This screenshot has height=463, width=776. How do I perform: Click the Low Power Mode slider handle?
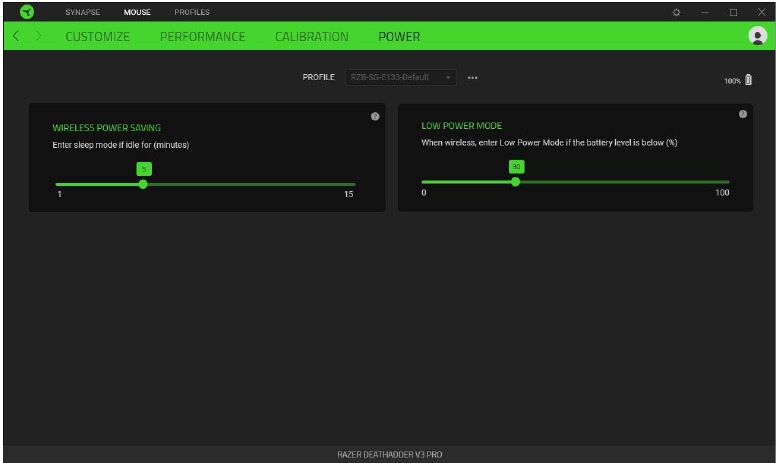coord(515,182)
